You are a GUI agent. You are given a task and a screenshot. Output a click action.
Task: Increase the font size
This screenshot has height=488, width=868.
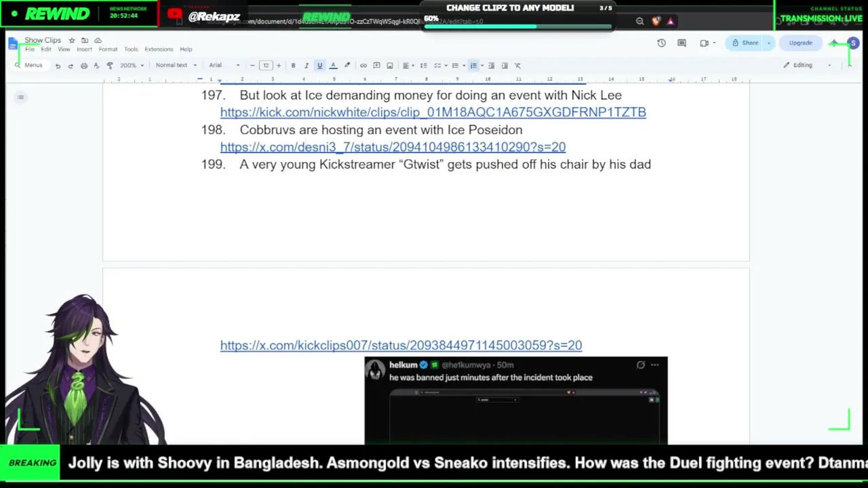[279, 66]
